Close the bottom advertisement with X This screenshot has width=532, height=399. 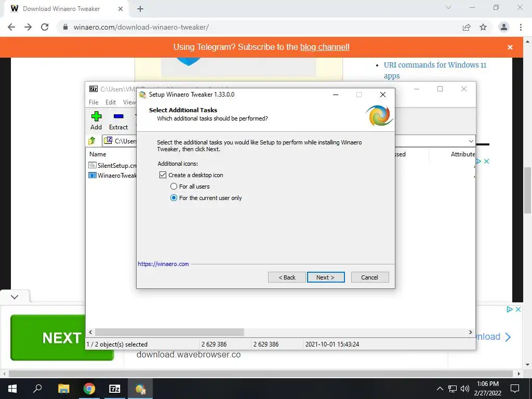(518, 310)
